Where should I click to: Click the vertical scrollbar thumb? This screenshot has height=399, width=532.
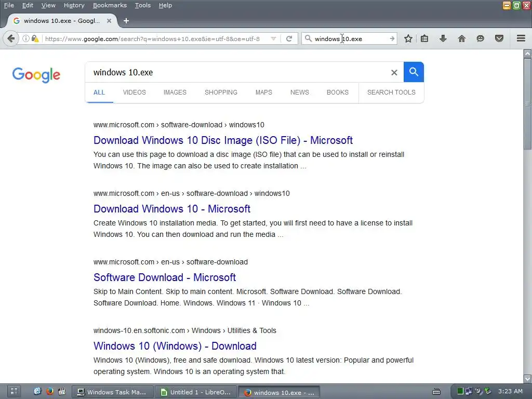pyautogui.click(x=527, y=103)
